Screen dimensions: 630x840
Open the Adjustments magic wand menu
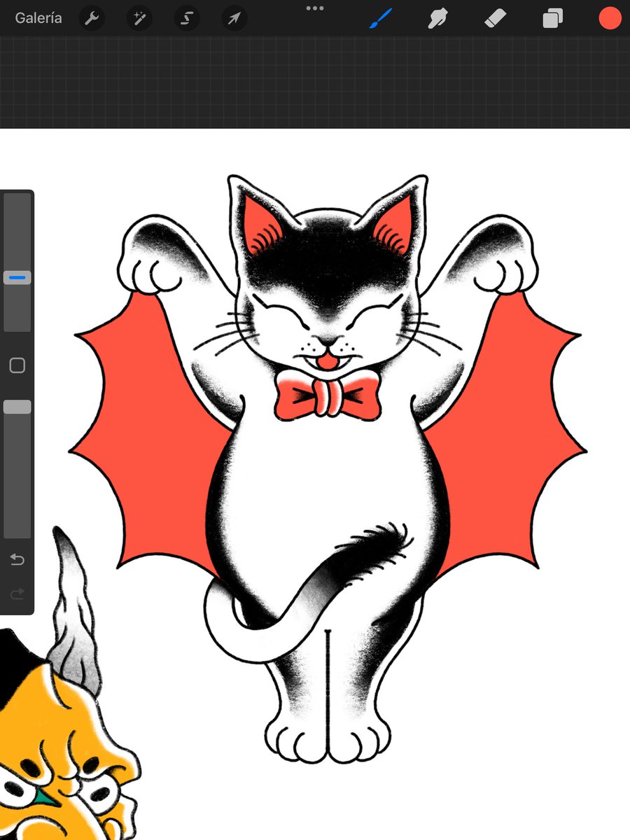(139, 18)
